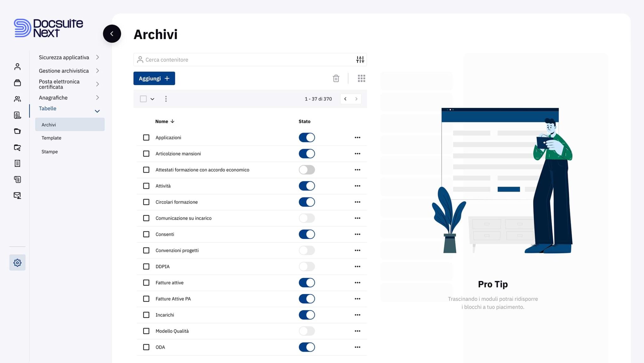The height and width of the screenshot is (363, 644).
Task: Expand the Gestione archivistica section
Action: tap(97, 71)
